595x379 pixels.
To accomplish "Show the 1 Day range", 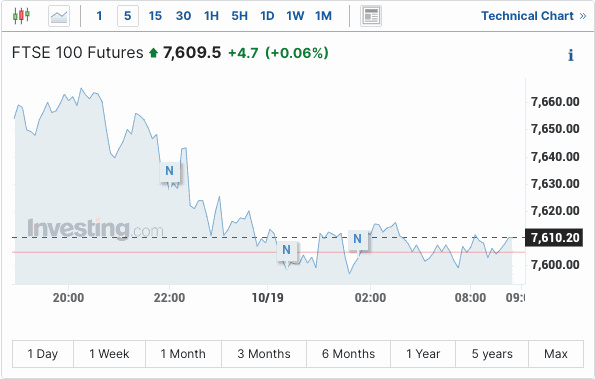I will [x=43, y=354].
